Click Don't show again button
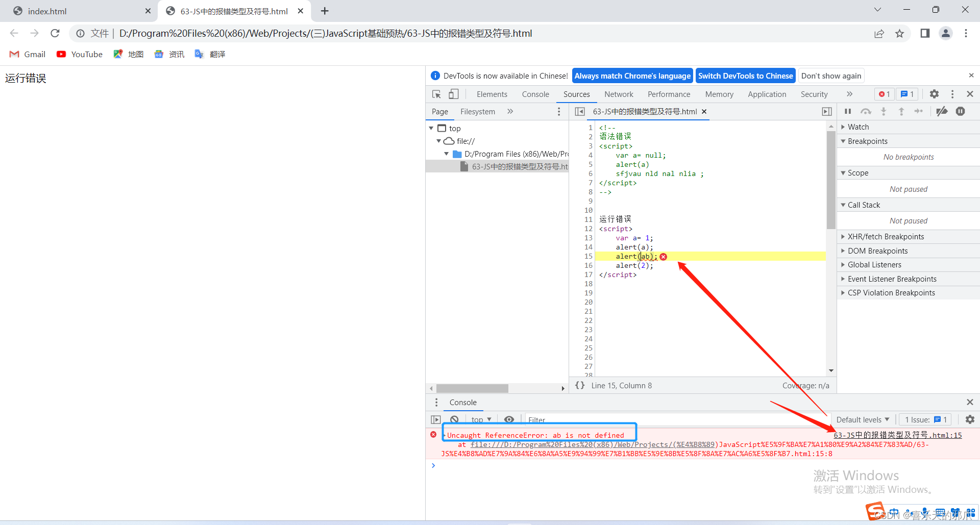The height and width of the screenshot is (525, 980). (831, 76)
